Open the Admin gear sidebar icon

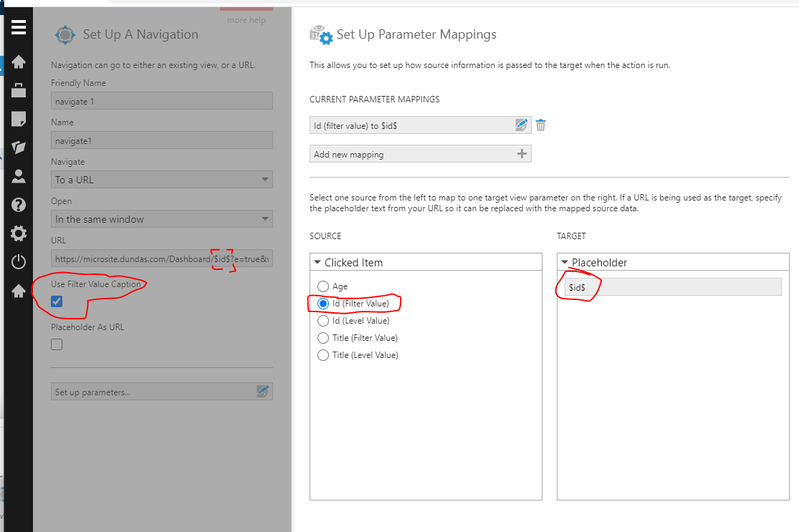(19, 233)
